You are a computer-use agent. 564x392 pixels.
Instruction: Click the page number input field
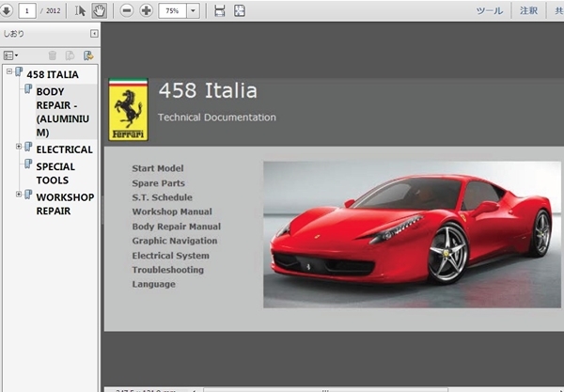[x=27, y=10]
